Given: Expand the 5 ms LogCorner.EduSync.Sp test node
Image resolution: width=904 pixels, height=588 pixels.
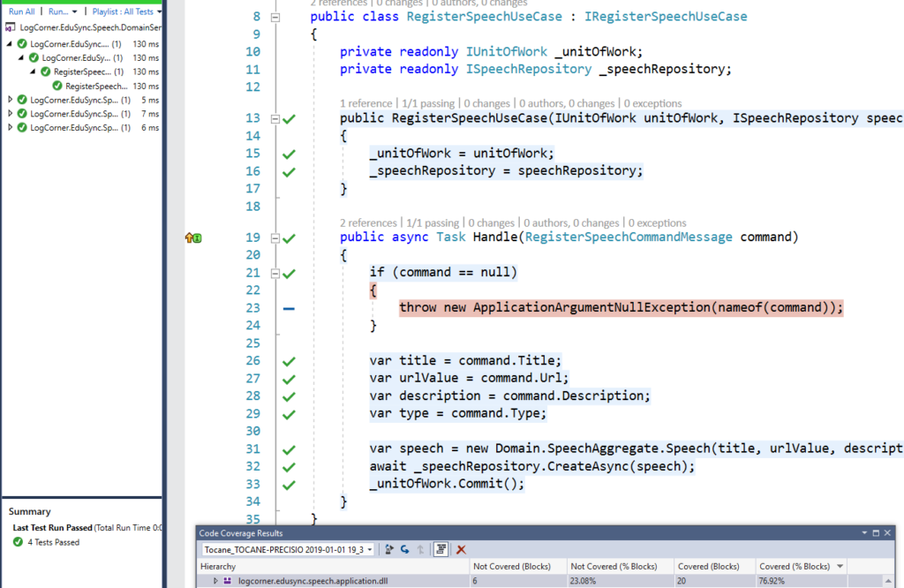Looking at the screenshot, I should click(x=11, y=100).
